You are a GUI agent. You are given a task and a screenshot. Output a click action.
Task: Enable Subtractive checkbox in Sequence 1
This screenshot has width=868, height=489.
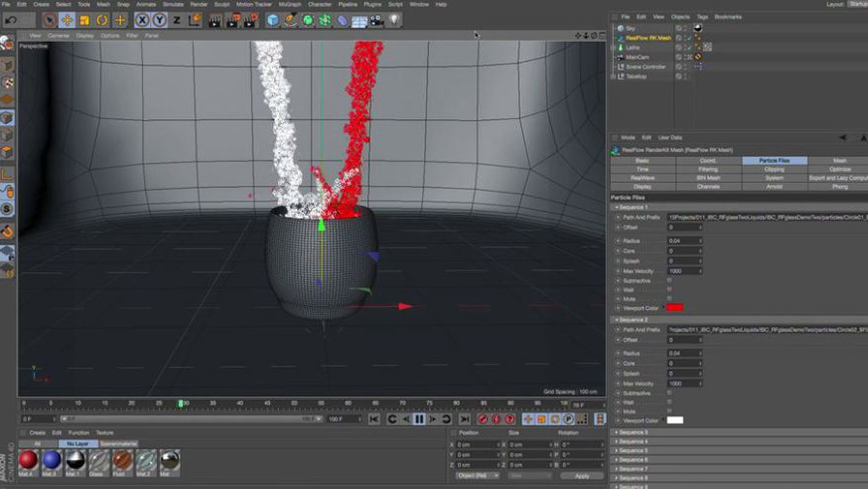coord(670,280)
